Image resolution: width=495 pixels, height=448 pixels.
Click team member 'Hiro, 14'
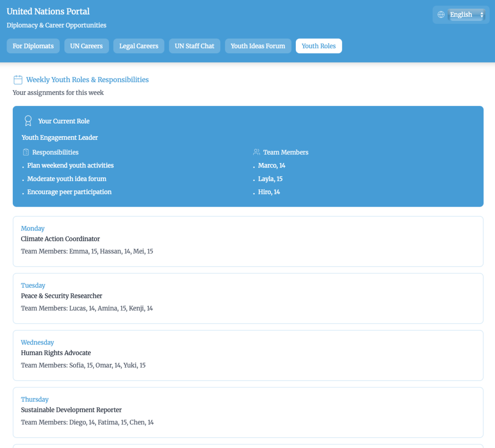click(x=269, y=192)
